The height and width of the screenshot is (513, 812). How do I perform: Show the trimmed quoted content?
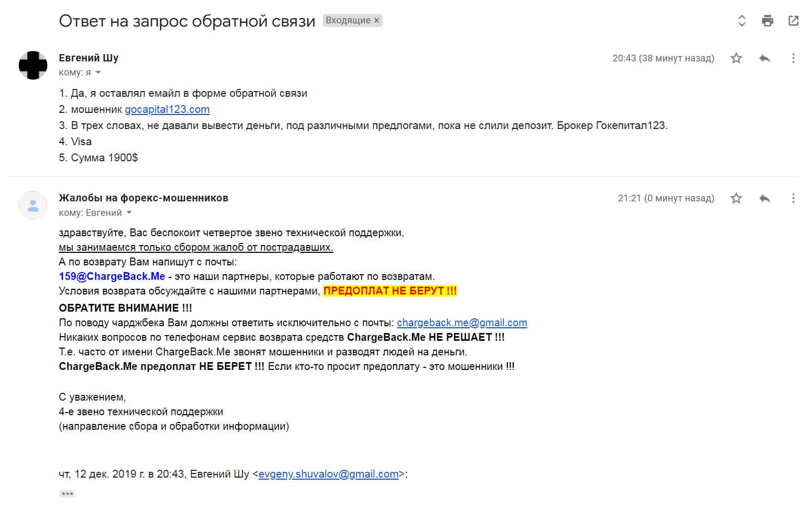(x=67, y=494)
